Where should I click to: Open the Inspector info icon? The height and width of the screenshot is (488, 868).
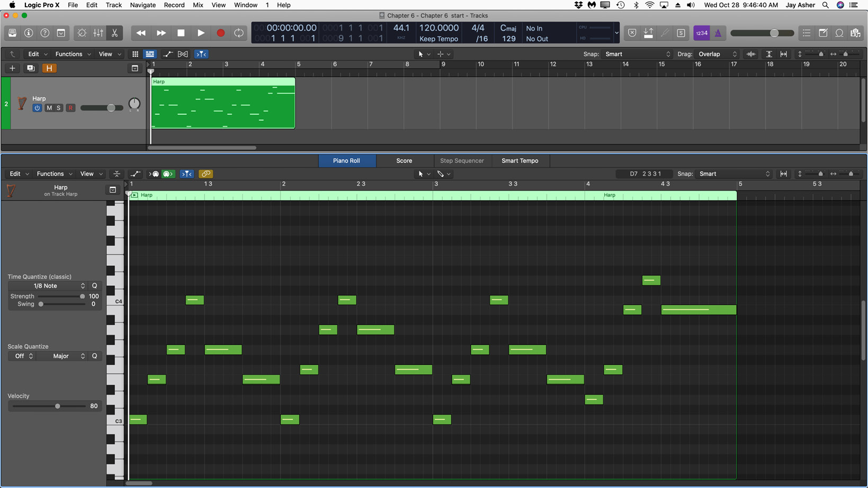(29, 33)
